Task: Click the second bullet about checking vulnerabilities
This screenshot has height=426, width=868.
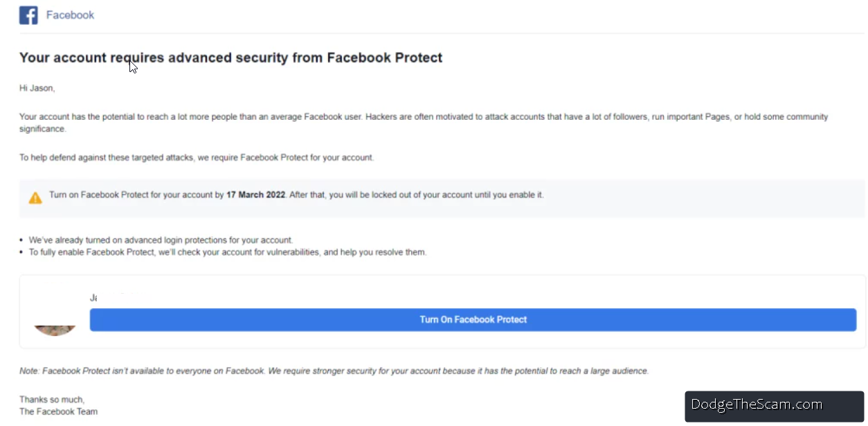Action: (227, 252)
